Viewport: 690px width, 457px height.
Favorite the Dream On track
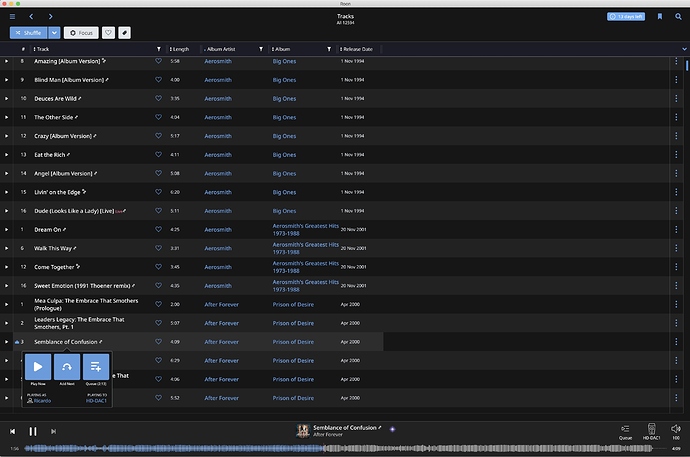tap(158, 229)
